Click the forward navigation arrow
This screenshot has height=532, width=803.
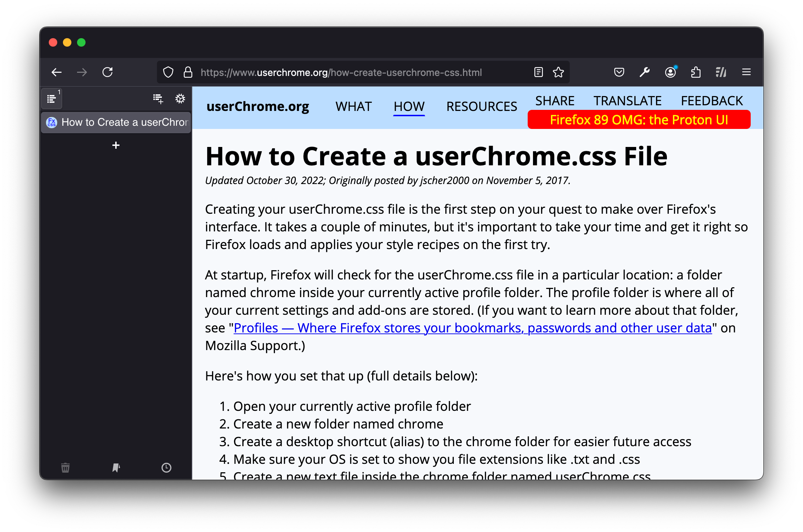tap(82, 72)
